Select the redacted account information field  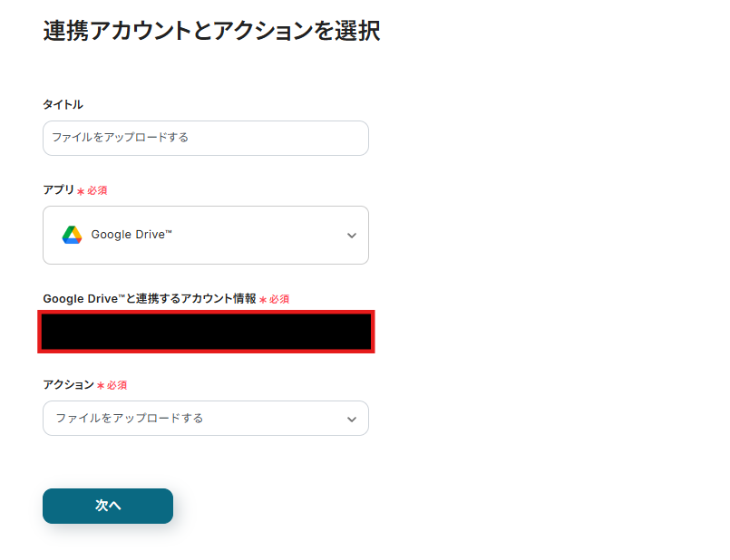tap(206, 332)
